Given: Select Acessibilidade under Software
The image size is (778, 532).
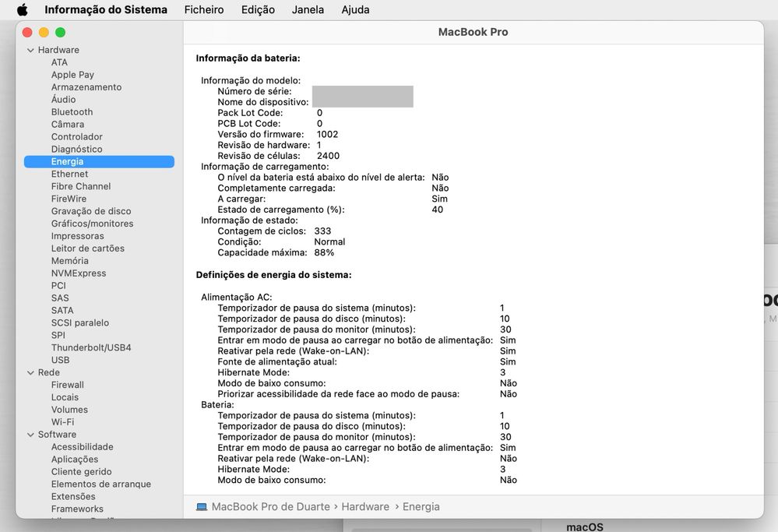Looking at the screenshot, I should point(83,446).
